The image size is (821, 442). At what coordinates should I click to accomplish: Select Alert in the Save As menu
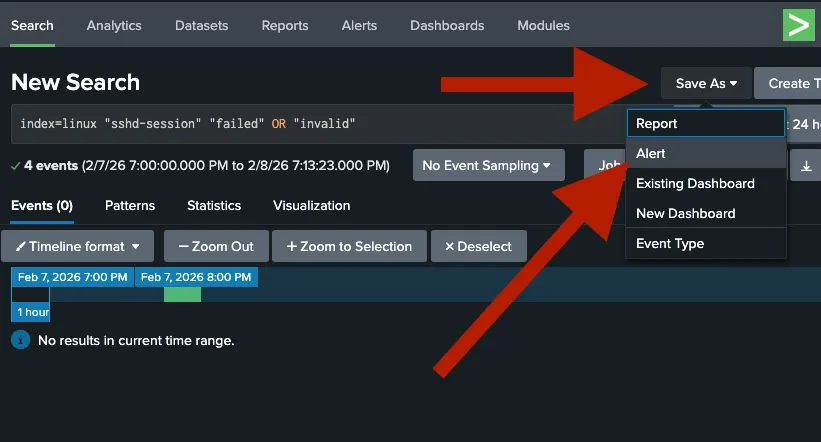705,154
